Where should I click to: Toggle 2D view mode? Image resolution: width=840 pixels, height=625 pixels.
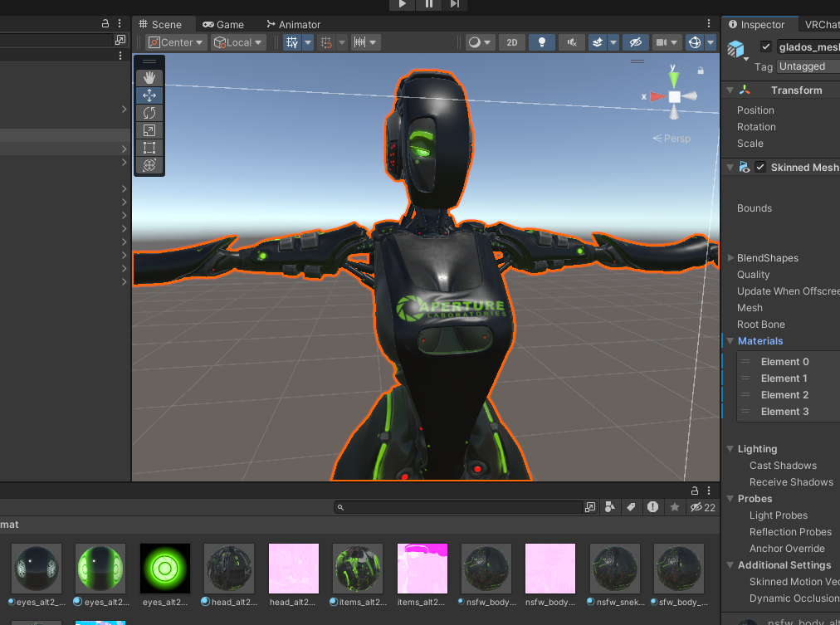point(511,42)
